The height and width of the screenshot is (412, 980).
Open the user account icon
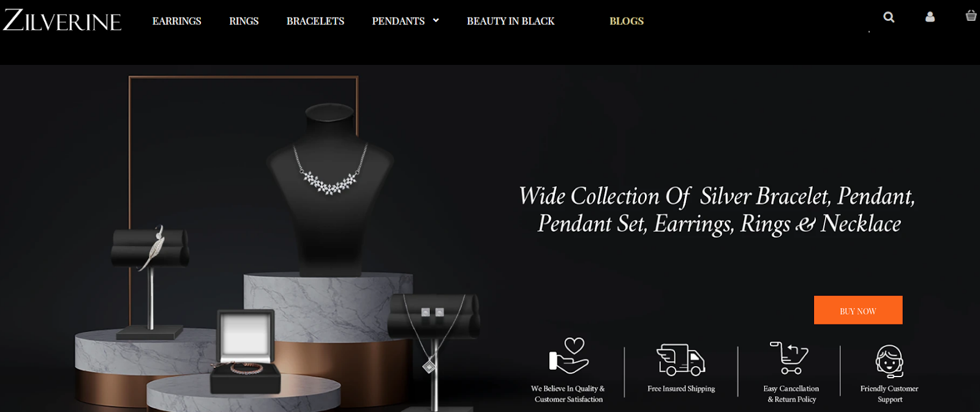tap(930, 17)
